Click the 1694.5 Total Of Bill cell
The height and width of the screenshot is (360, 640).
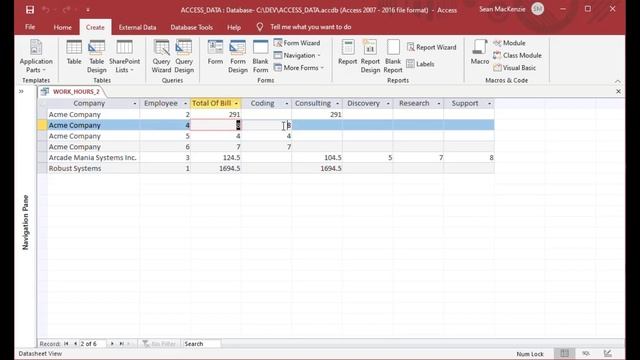tap(216, 168)
